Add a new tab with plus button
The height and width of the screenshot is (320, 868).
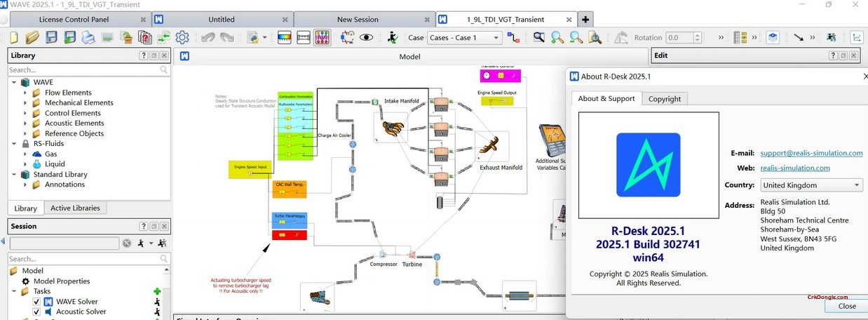[586, 19]
